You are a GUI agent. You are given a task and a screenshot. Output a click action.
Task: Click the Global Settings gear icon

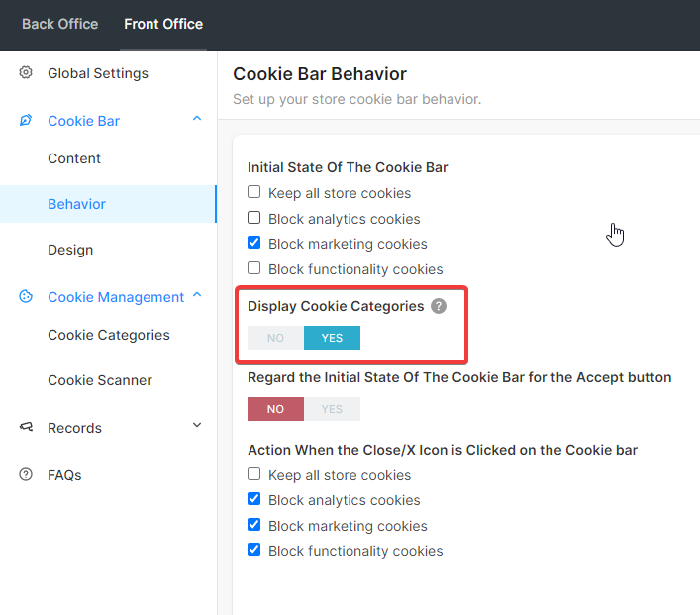(x=26, y=73)
